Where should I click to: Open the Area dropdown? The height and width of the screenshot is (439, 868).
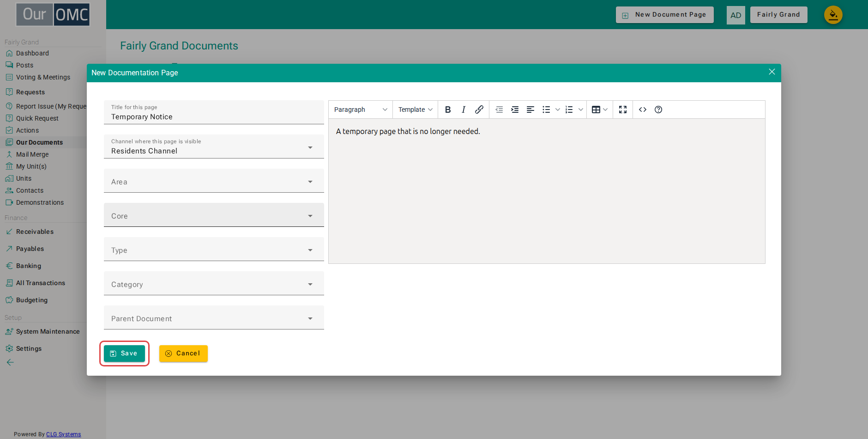point(214,181)
